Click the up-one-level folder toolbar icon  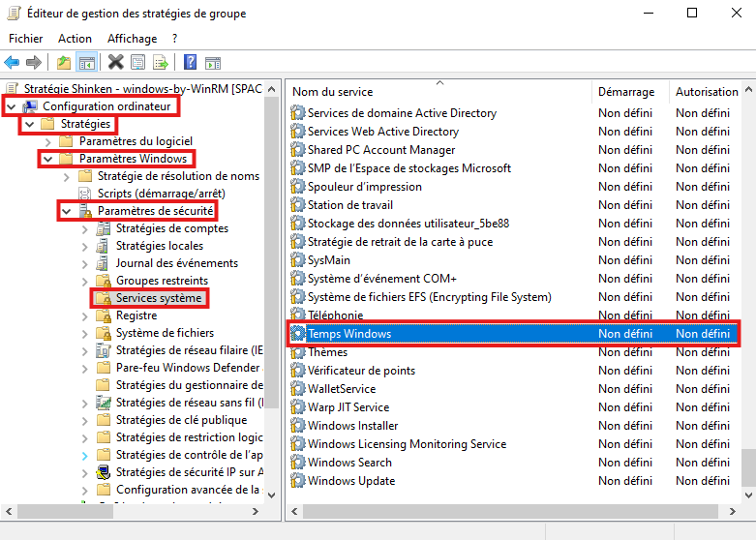(x=64, y=63)
